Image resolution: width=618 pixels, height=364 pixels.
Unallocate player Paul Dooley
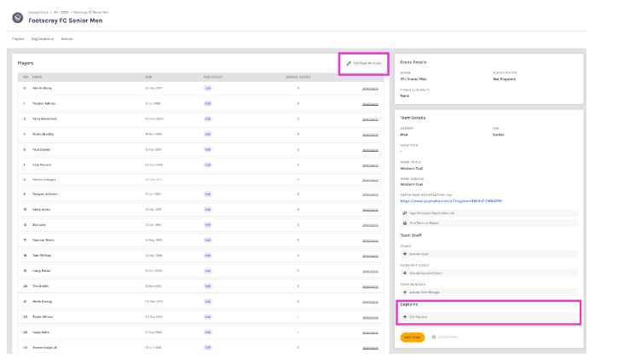click(370, 150)
